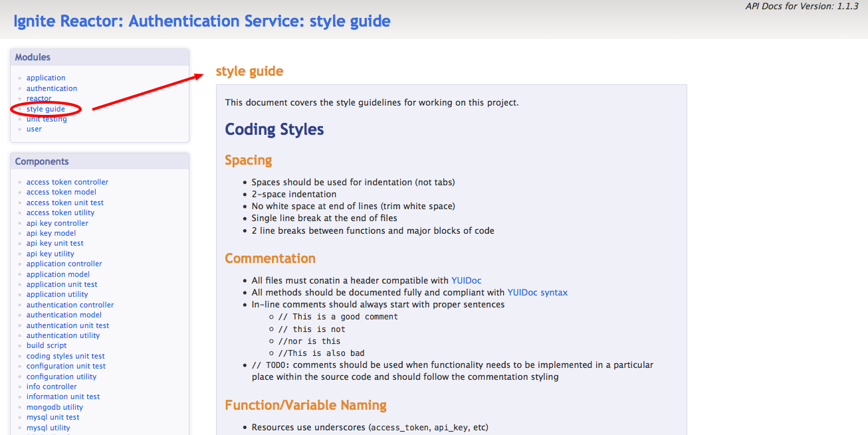Viewport: 868px width, 435px height.
Task: Open the build script component page
Action: tap(46, 345)
